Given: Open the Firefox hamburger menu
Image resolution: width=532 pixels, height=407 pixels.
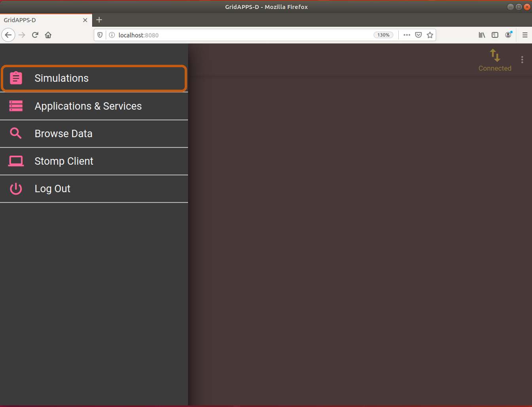Looking at the screenshot, I should click(x=525, y=35).
